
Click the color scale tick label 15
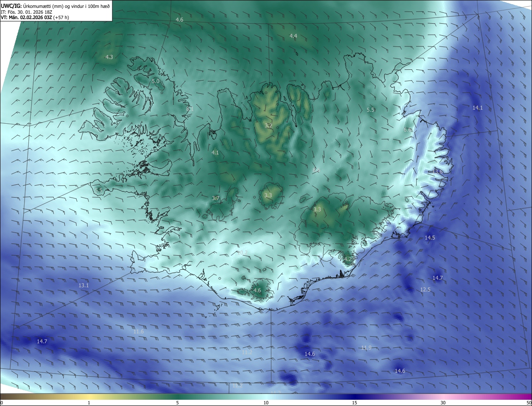[355, 403]
